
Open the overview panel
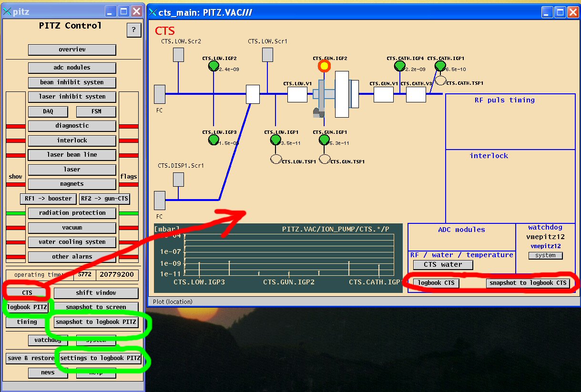[x=72, y=50]
